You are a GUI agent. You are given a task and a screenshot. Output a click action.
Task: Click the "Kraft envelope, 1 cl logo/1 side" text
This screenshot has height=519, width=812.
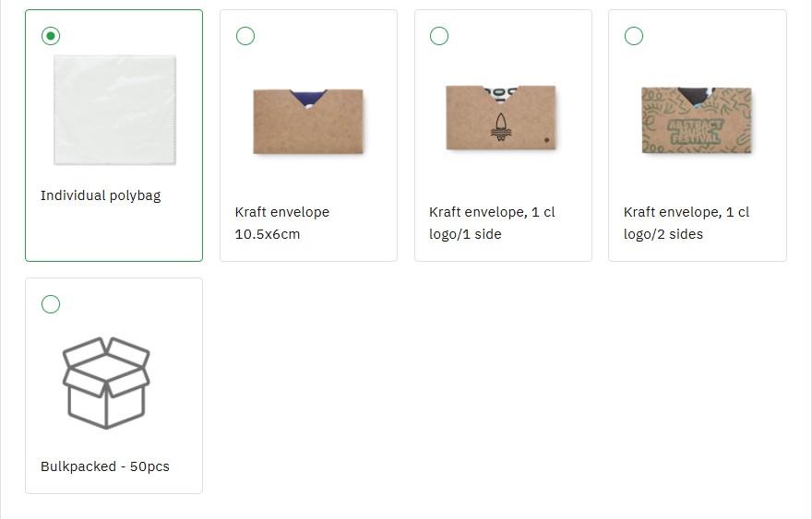tap(492, 223)
